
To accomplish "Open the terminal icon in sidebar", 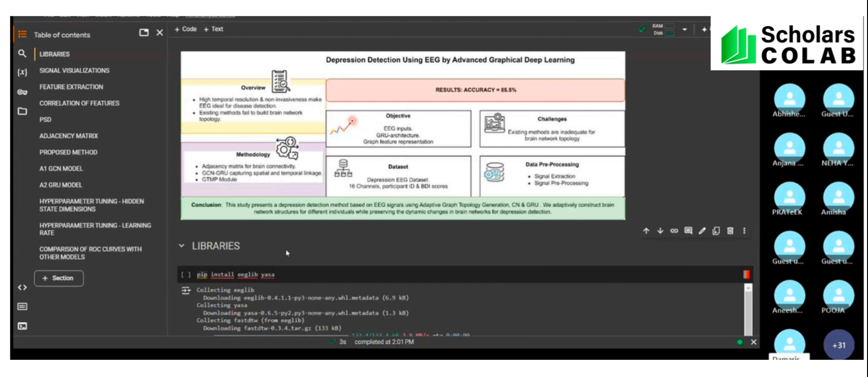I will (22, 326).
